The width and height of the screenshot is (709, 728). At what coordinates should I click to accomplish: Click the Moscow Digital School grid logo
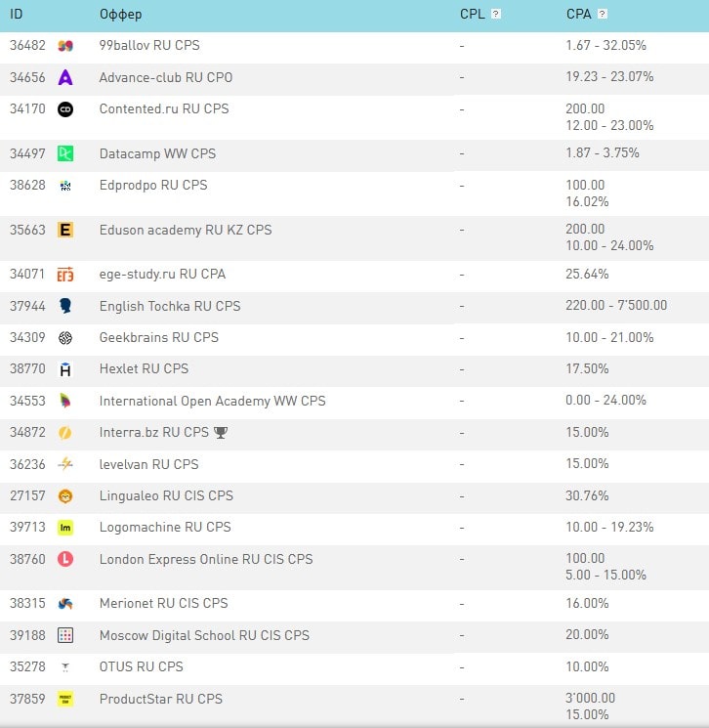tap(65, 635)
